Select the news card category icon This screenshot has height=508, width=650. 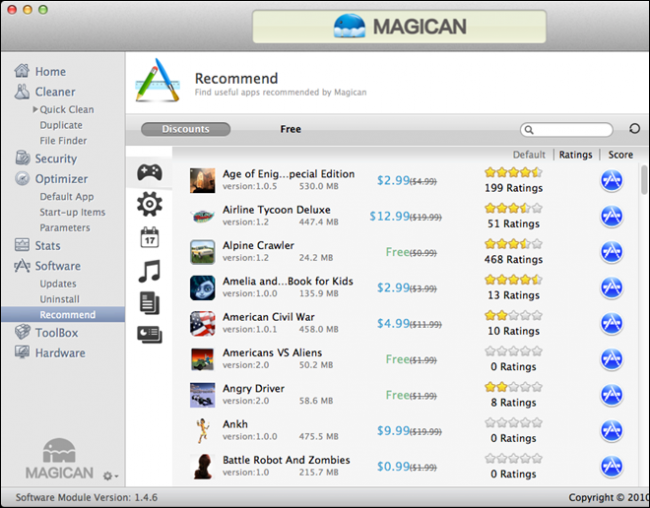point(149,334)
